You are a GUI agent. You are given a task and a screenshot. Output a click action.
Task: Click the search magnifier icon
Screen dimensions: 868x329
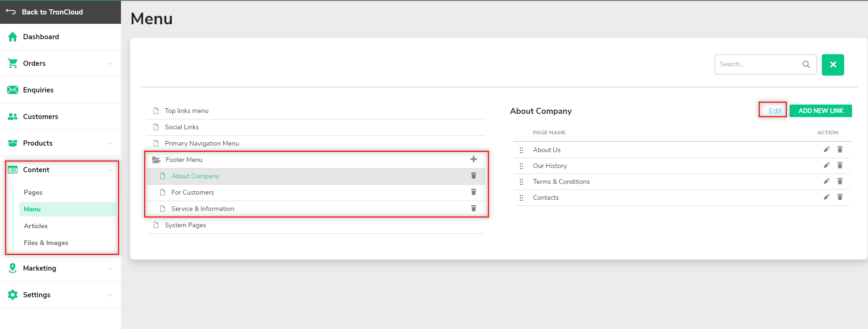(806, 64)
